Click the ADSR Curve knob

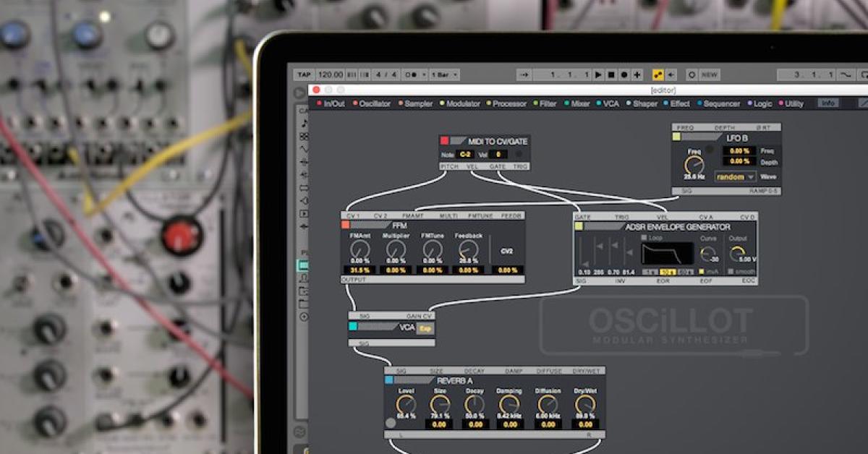pyautogui.click(x=707, y=253)
